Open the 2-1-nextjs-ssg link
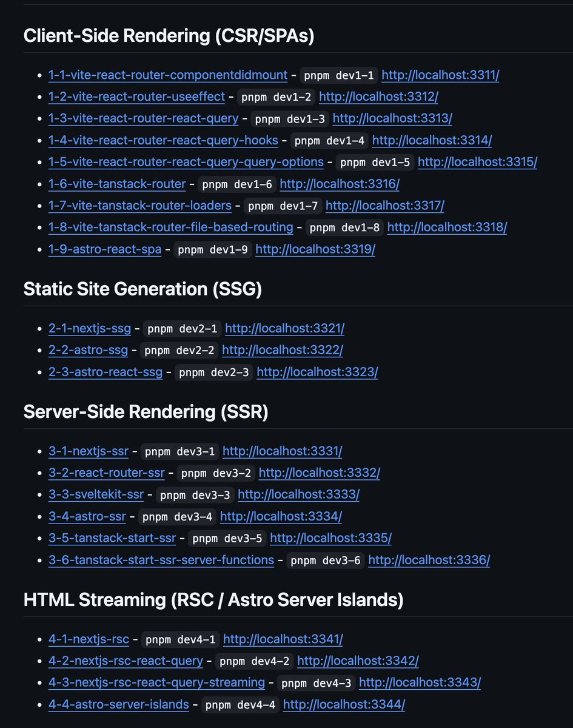This screenshot has height=728, width=573. click(x=90, y=329)
